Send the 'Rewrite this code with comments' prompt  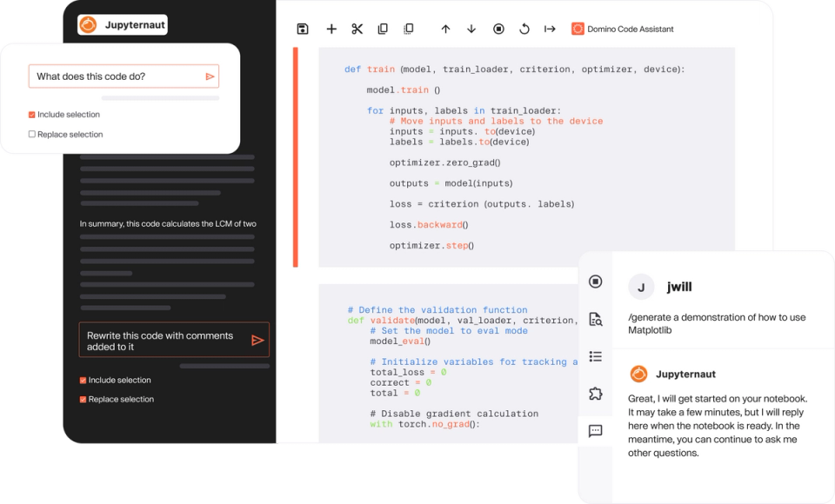coord(257,340)
